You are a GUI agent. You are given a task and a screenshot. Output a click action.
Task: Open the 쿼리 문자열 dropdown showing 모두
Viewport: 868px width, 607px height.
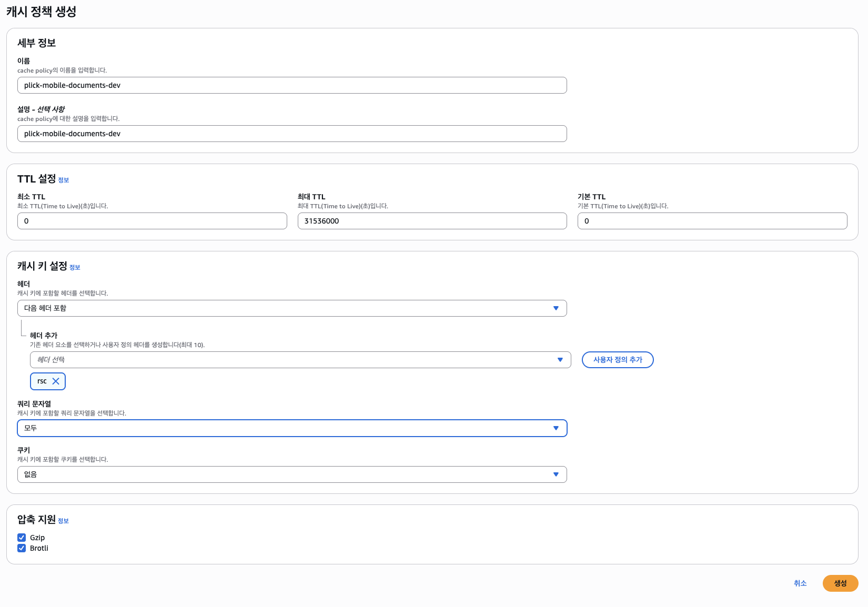[x=292, y=428]
